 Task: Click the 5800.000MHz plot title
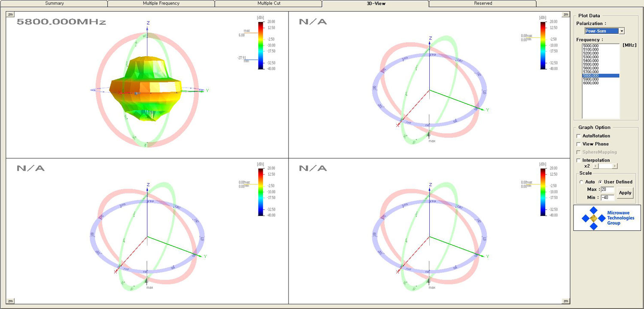61,21
